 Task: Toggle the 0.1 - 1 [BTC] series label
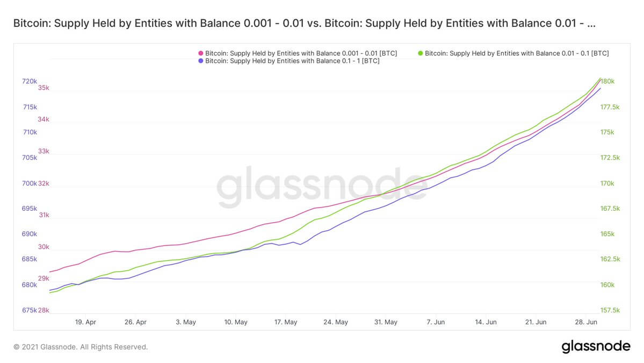[292, 61]
